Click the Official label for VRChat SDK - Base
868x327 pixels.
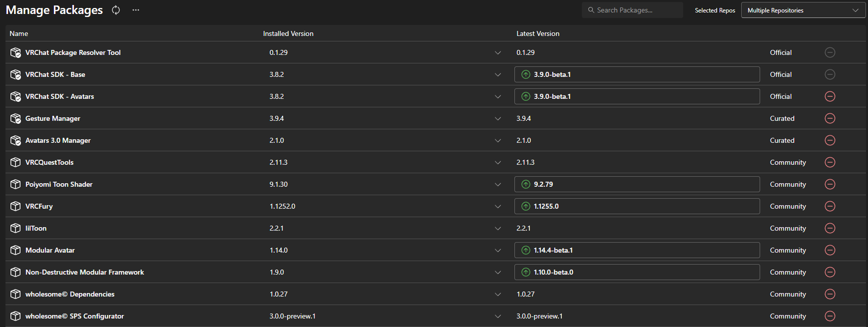[x=781, y=74]
